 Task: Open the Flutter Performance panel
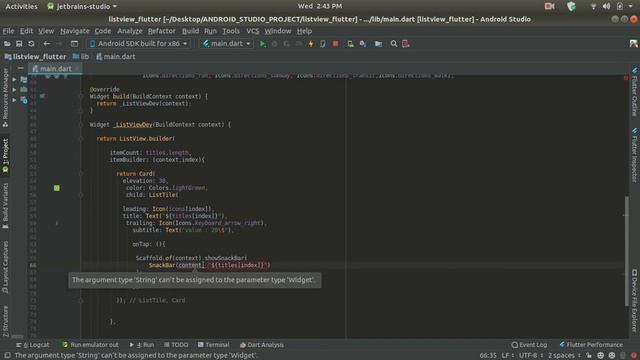tap(591, 345)
